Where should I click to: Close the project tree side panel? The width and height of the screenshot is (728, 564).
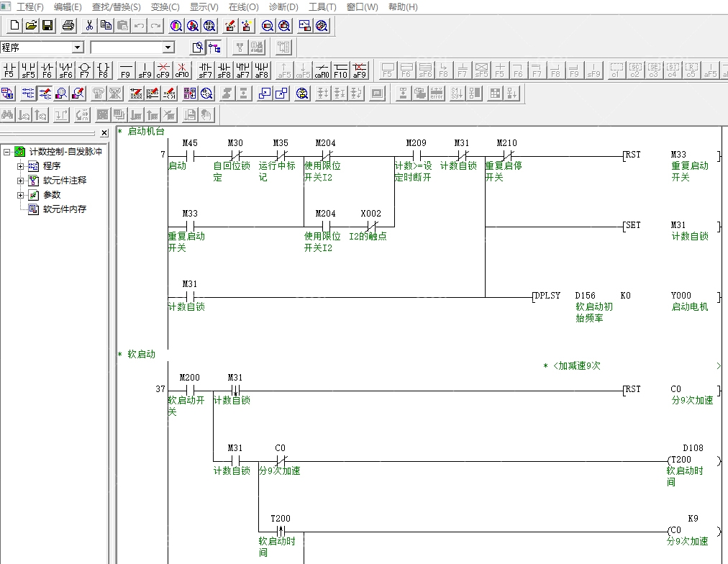pyautogui.click(x=104, y=133)
